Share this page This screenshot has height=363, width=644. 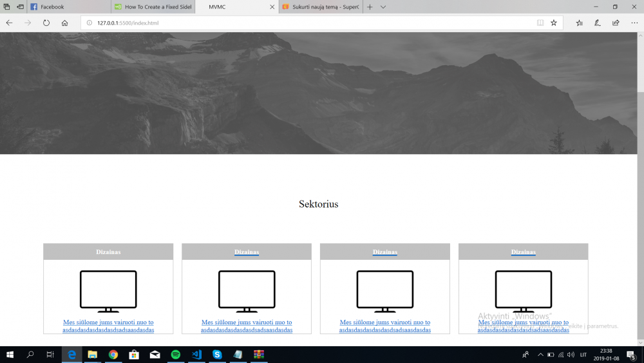pyautogui.click(x=616, y=23)
